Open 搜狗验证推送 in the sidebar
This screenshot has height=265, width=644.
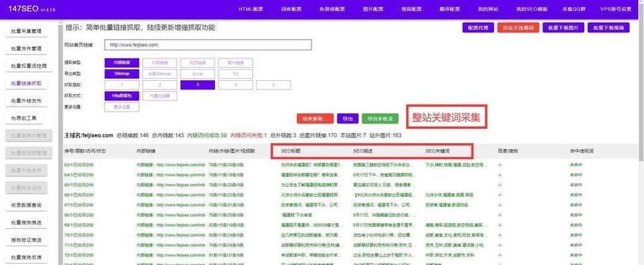tap(27, 240)
